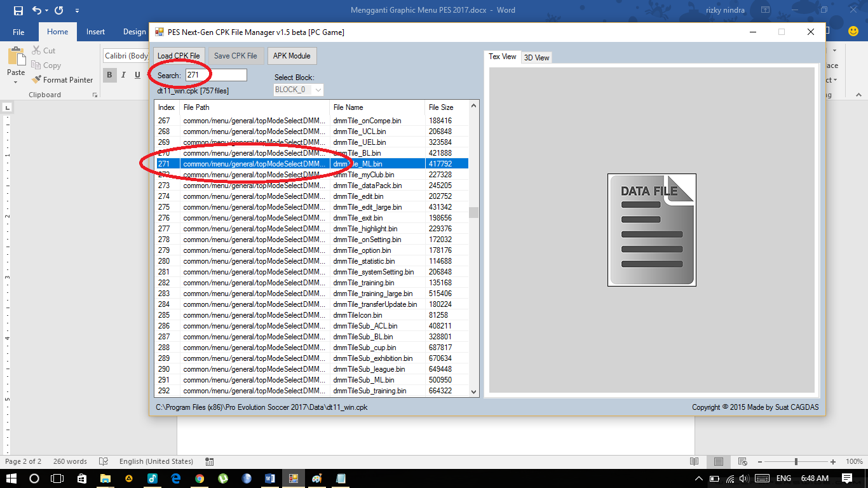Screen dimensions: 868x488
Task: Switch to the 3D View tab
Action: coord(536,58)
